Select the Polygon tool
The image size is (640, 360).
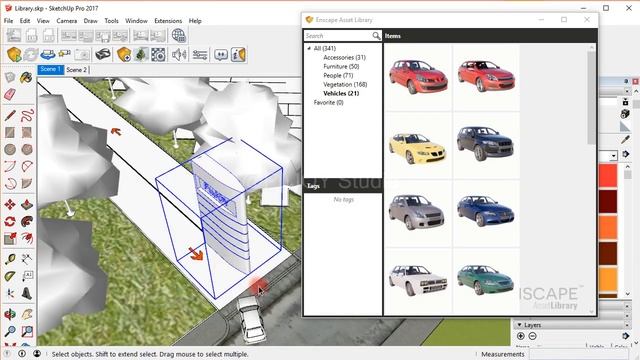coord(27,149)
